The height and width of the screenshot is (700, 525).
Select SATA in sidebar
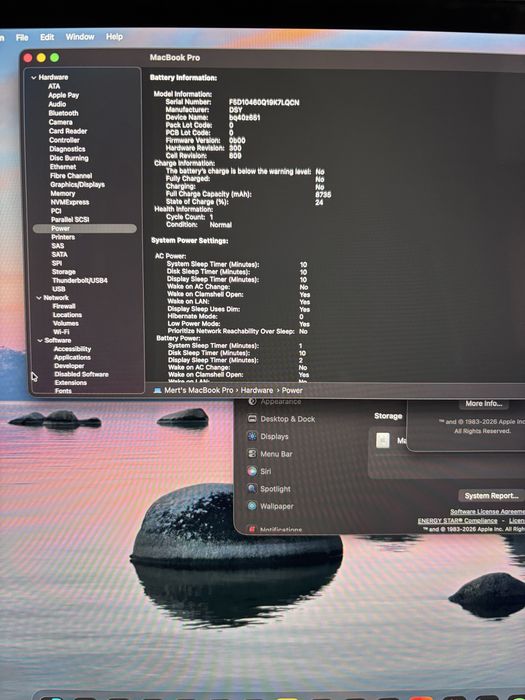click(59, 254)
